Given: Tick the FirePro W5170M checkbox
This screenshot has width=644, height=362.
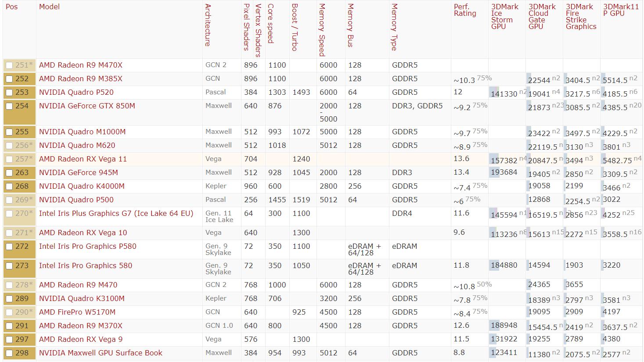Looking at the screenshot, I should (9, 312).
